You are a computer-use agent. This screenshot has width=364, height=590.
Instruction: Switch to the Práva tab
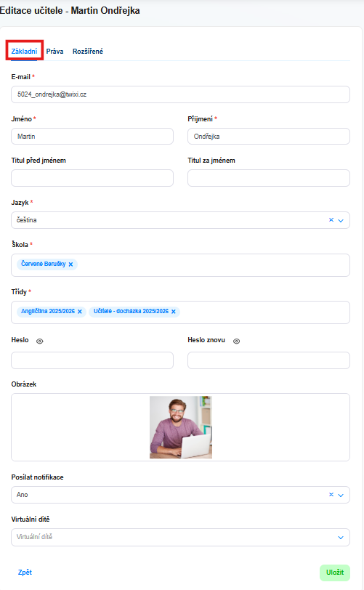click(54, 51)
